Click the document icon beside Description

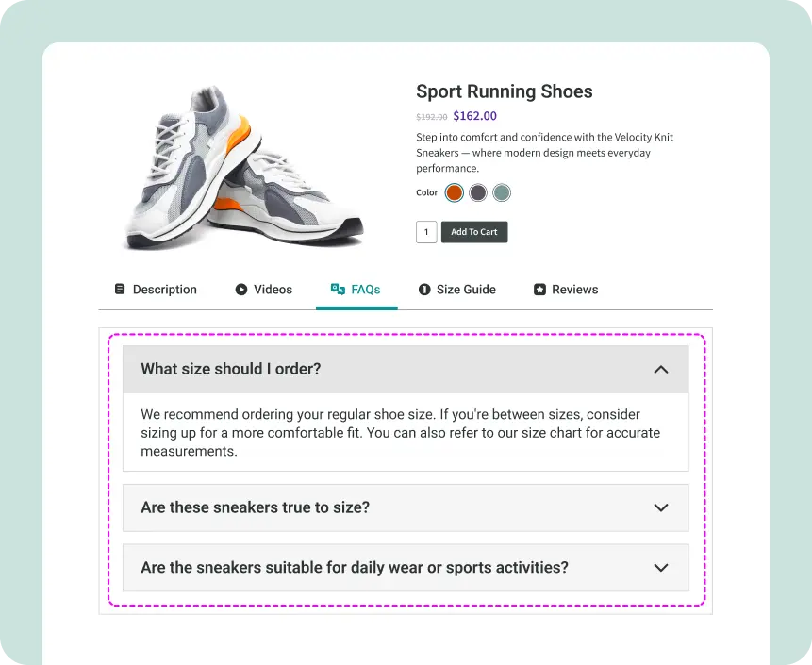pos(120,290)
